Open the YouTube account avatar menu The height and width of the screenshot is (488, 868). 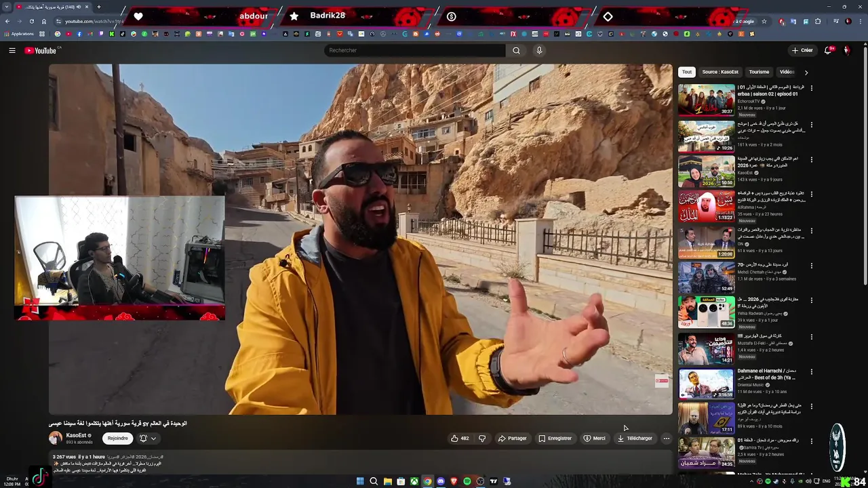pyautogui.click(x=846, y=50)
